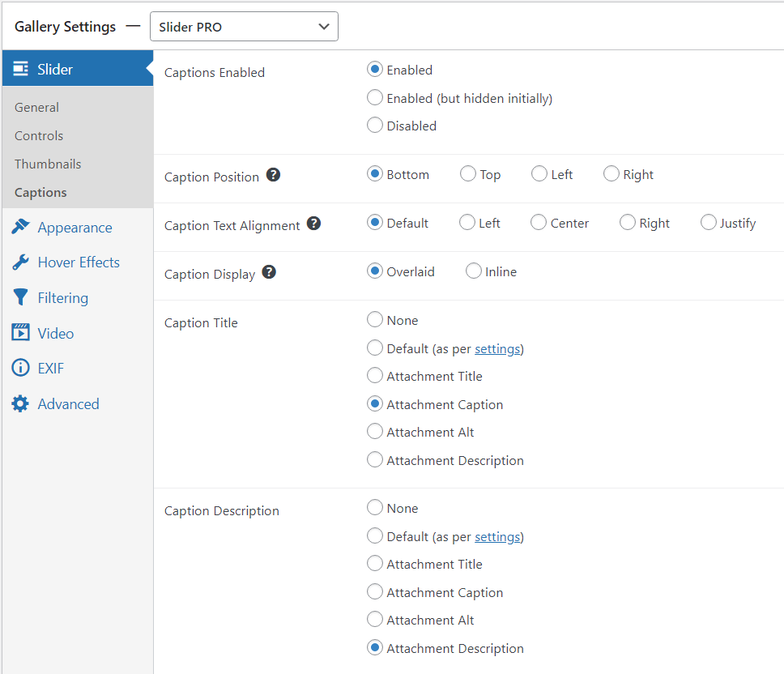Click the EXIF info circle icon
784x674 pixels.
20,368
